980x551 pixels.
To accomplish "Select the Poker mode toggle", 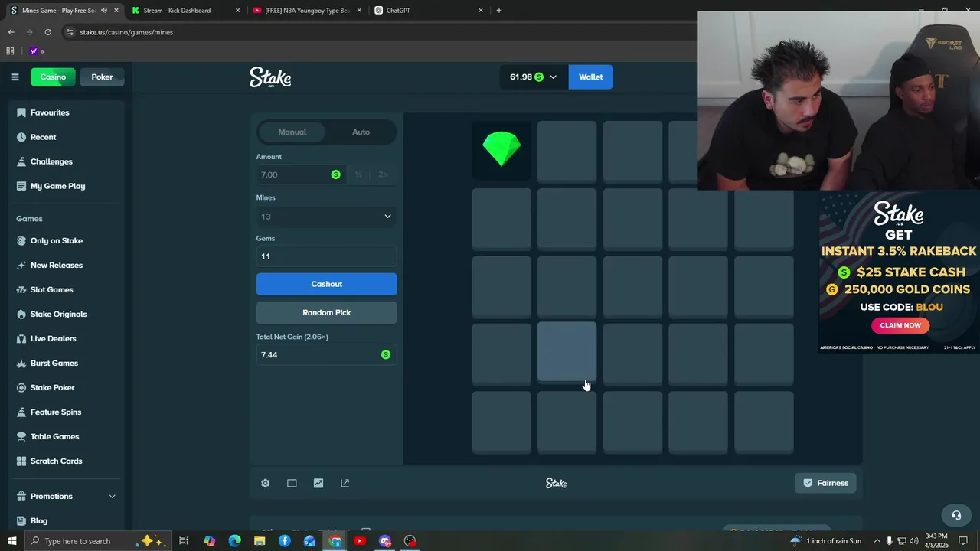I will click(102, 77).
